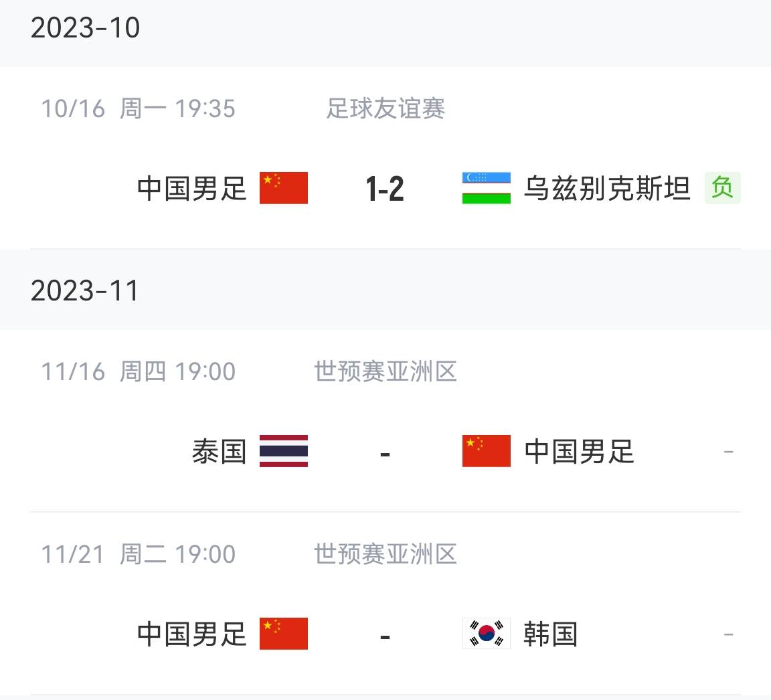Click the China flag in the Uzbekistan match
This screenshot has width=771, height=700.
[284, 188]
